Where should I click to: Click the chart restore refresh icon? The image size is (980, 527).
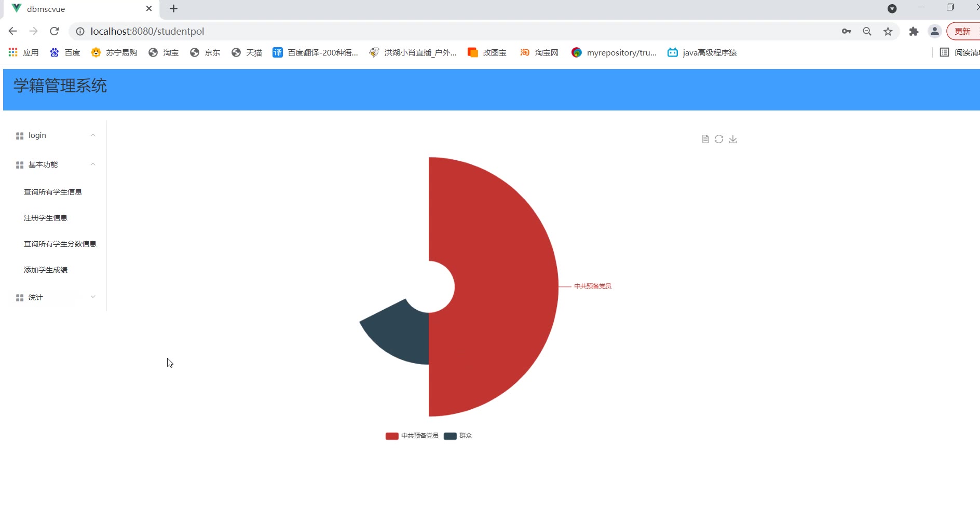(x=719, y=139)
